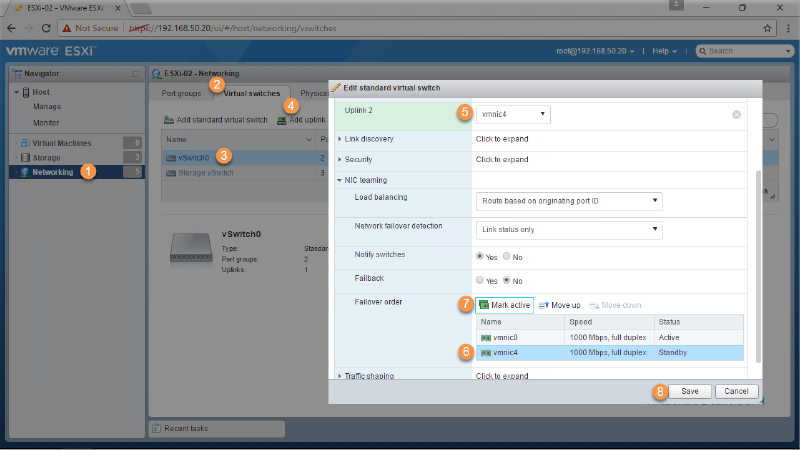Click in the ESXi Search field
The height and width of the screenshot is (450, 800).
[744, 51]
